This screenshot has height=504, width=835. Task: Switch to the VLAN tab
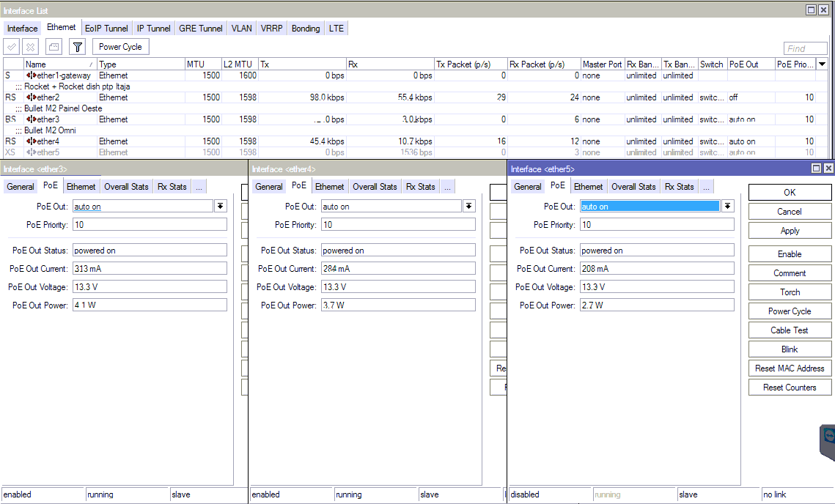[x=241, y=29]
